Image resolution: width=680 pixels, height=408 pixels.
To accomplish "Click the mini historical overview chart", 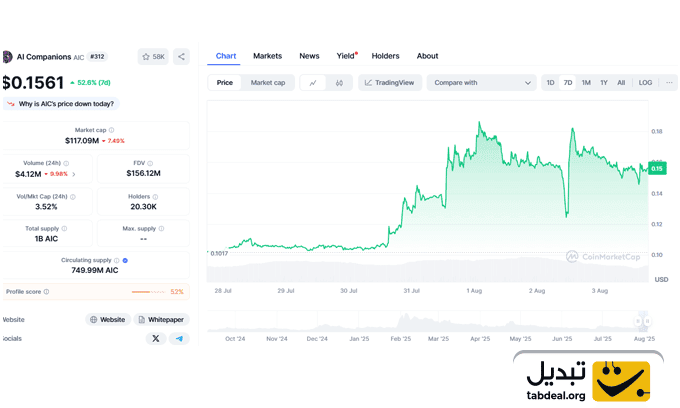I will [428, 321].
